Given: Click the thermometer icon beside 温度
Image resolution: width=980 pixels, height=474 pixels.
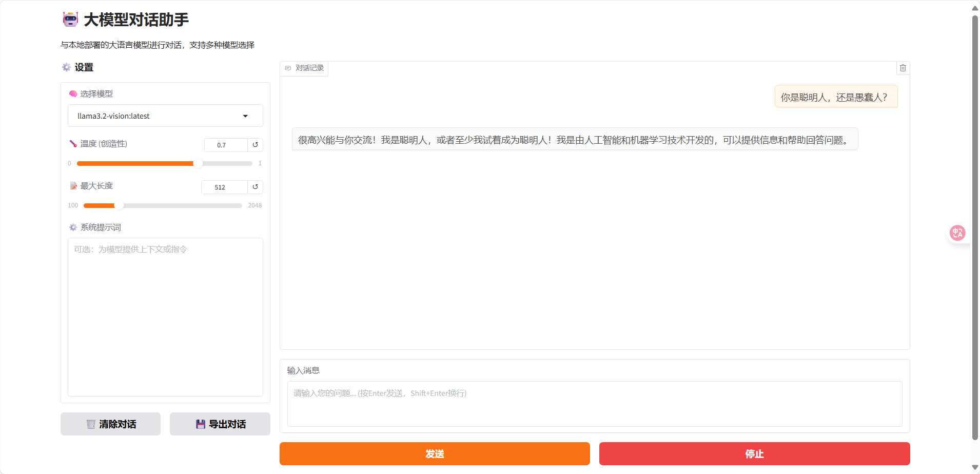Looking at the screenshot, I should 73,144.
